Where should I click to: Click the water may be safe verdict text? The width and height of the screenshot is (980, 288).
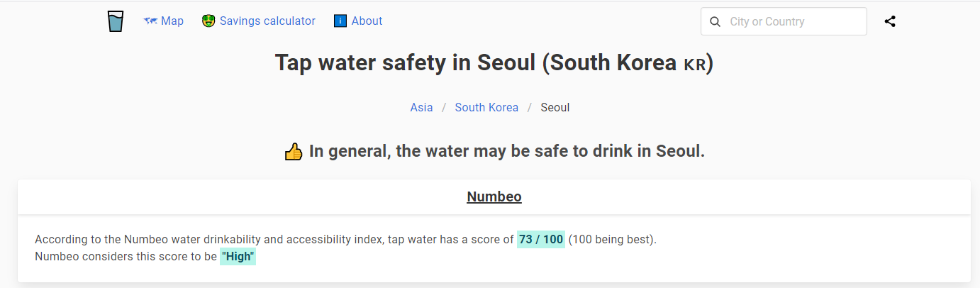(x=507, y=152)
